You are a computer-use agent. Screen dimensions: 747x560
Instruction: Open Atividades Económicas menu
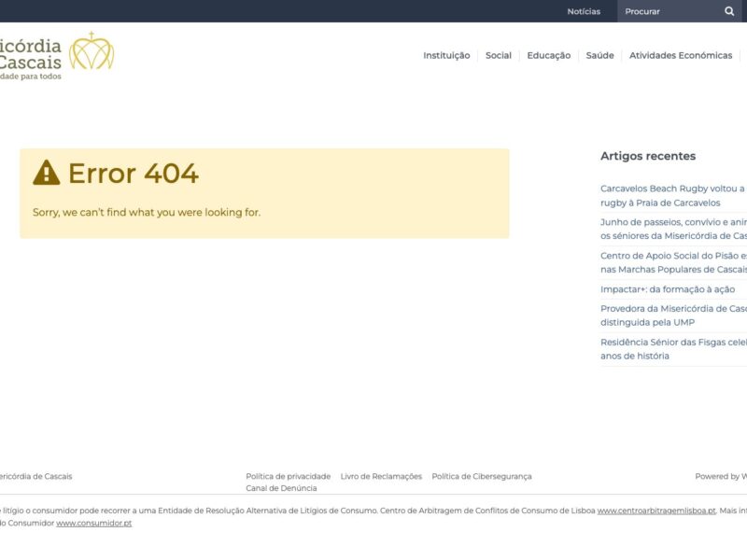point(681,55)
